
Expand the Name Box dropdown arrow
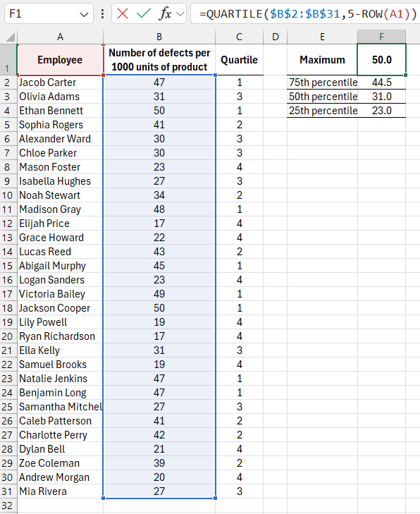coord(84,14)
